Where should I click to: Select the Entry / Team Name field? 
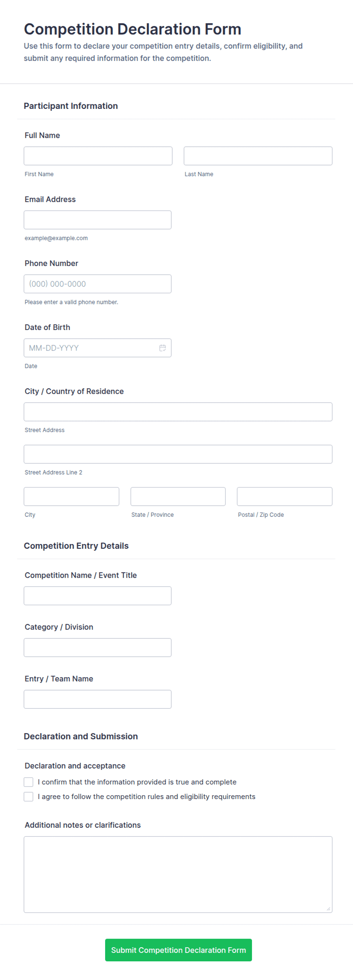[98, 699]
